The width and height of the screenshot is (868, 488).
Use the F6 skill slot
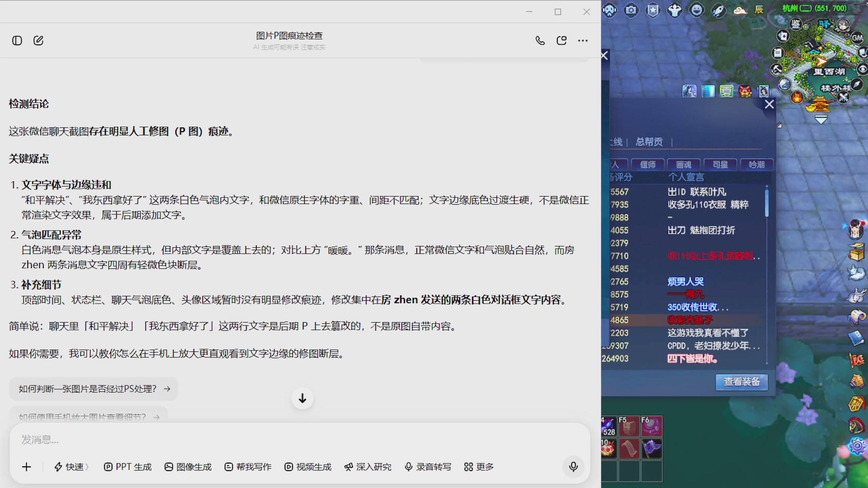651,426
